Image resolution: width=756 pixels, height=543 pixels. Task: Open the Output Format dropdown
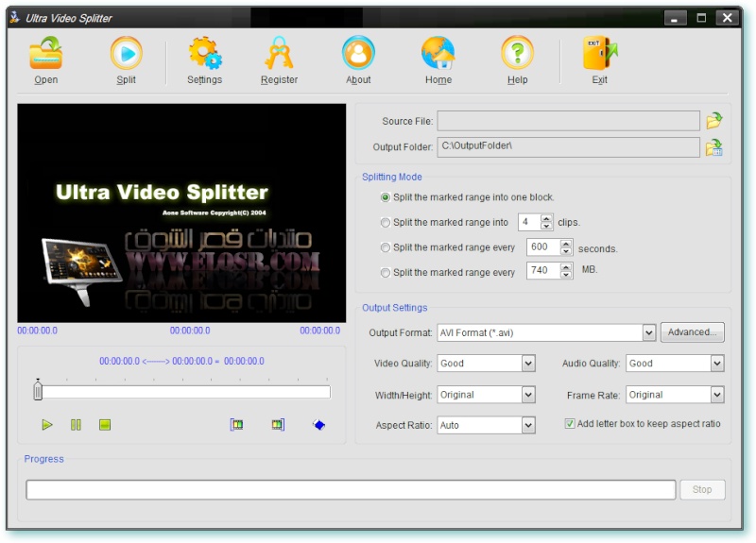click(649, 332)
